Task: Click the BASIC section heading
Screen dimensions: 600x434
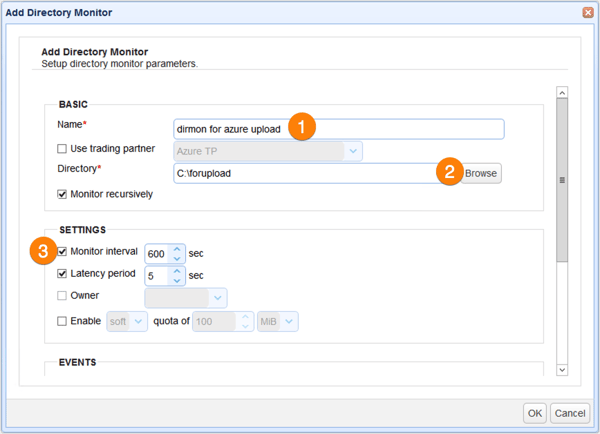Action: click(x=73, y=104)
